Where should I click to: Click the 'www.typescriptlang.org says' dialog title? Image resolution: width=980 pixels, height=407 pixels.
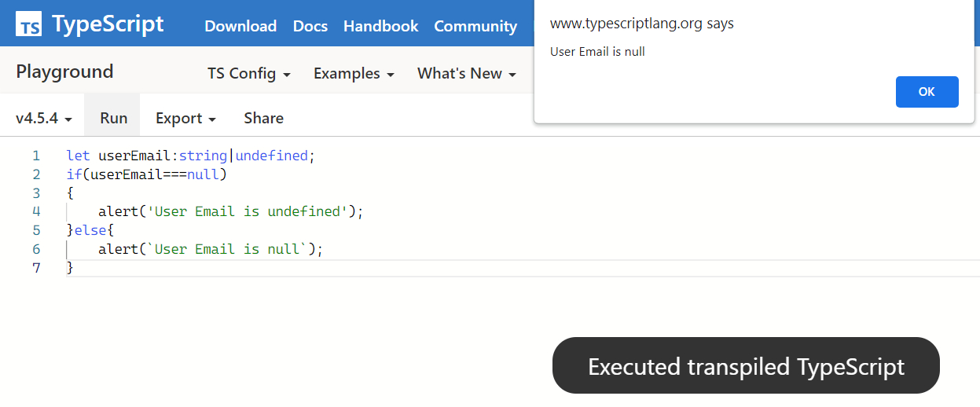coord(641,24)
